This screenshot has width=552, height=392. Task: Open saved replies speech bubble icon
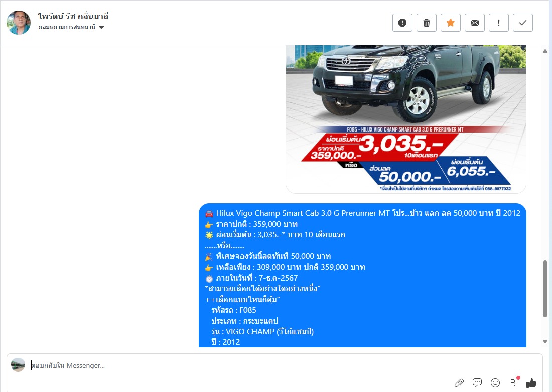pyautogui.click(x=477, y=382)
